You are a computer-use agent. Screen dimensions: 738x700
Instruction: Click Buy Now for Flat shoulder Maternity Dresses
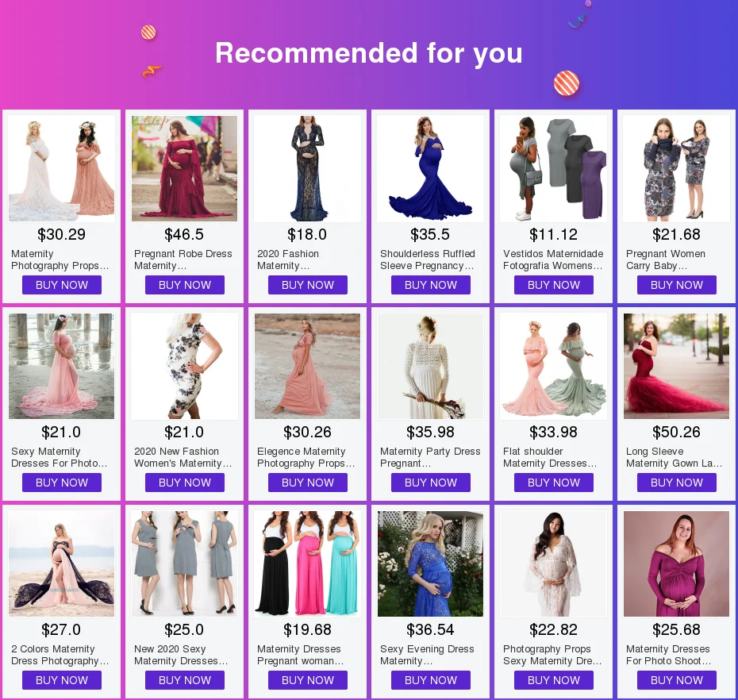pos(554,483)
